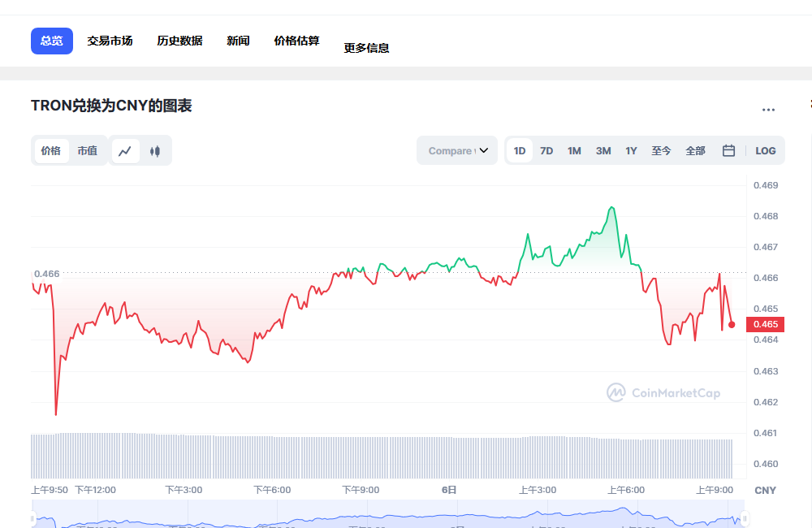Click the 0.460 price axis label
This screenshot has height=528, width=812.
(766, 464)
